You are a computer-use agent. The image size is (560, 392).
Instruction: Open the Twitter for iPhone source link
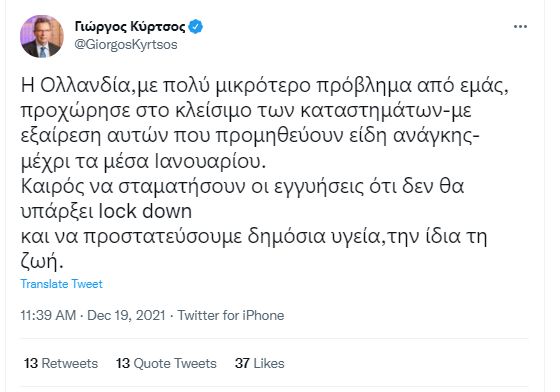click(x=231, y=315)
